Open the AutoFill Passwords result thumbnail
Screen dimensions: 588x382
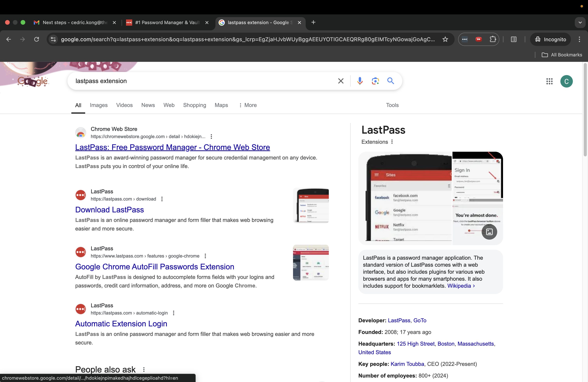(x=311, y=262)
